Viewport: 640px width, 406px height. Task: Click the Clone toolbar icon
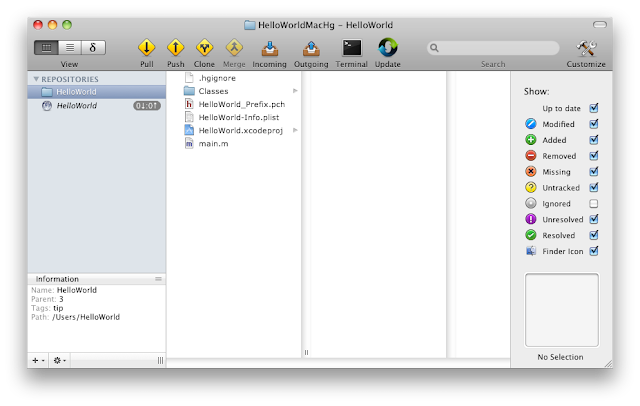click(204, 48)
